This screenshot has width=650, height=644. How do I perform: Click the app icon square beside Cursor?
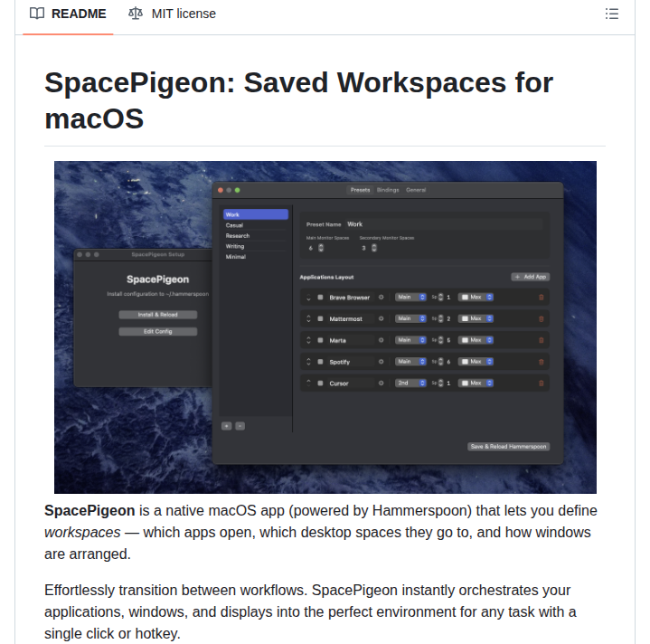320,384
